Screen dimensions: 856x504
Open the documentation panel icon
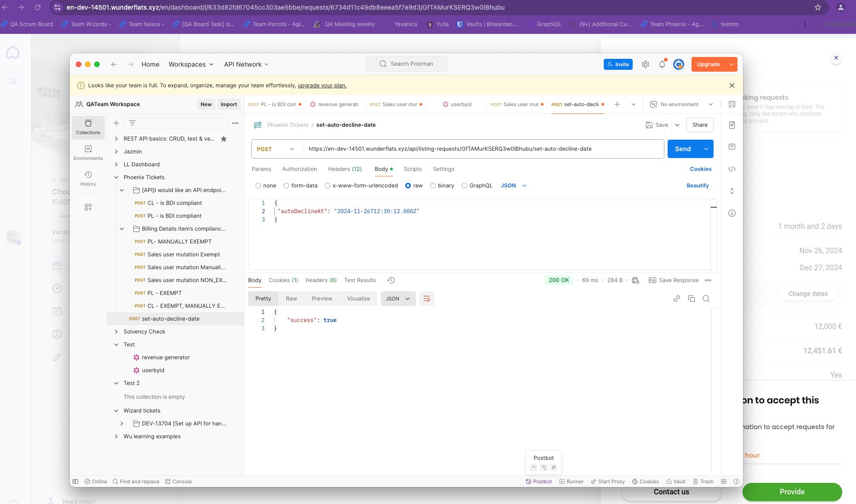click(x=732, y=125)
